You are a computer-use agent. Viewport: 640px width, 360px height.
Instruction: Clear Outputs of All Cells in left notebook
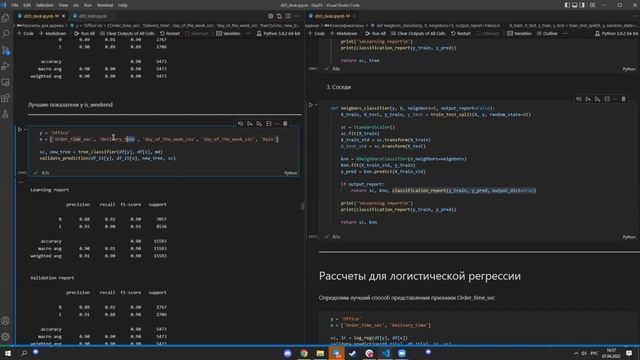(x=127, y=33)
